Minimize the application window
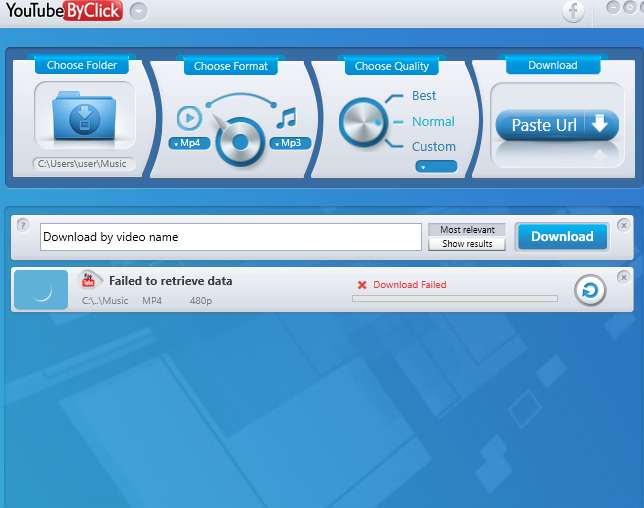The image size is (644, 508). 613,7
